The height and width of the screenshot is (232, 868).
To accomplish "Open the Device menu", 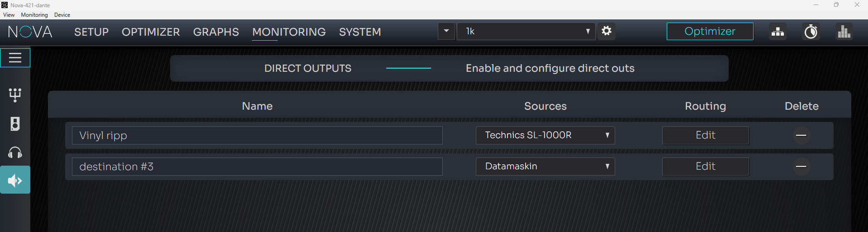I will pyautogui.click(x=62, y=15).
